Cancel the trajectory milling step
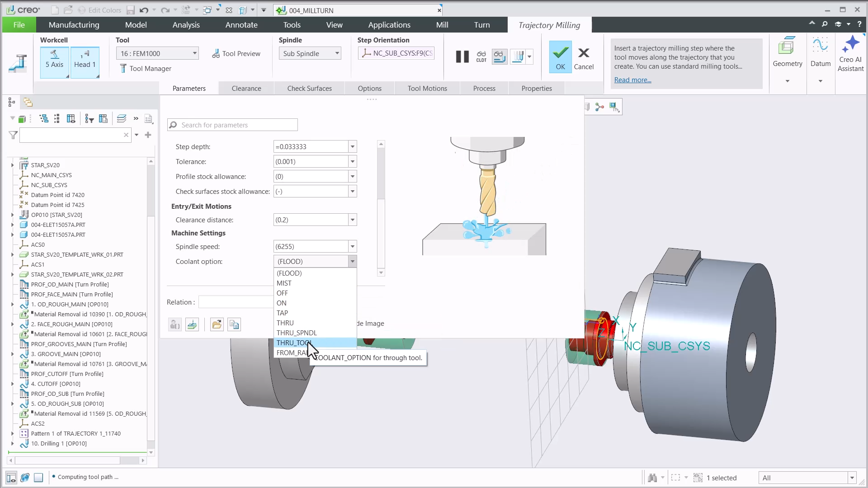 [584, 58]
